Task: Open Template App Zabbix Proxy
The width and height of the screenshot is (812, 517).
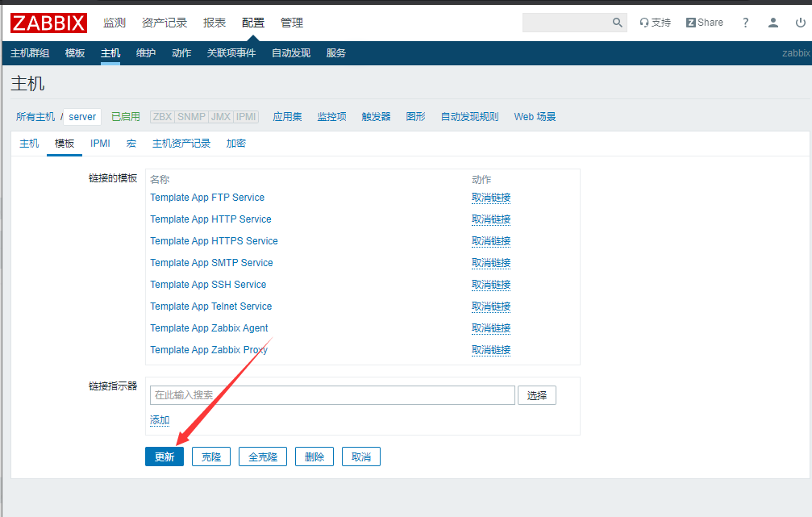Action: click(x=209, y=350)
